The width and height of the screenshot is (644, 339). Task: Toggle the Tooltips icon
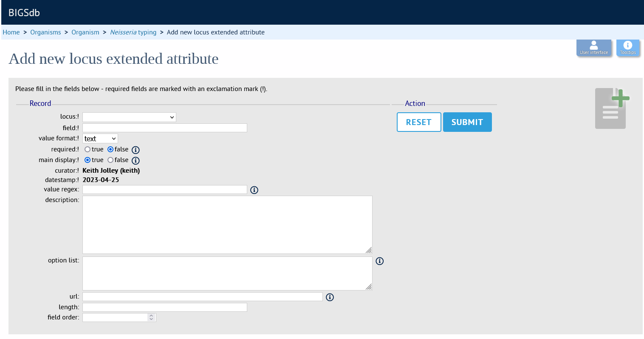pos(628,48)
